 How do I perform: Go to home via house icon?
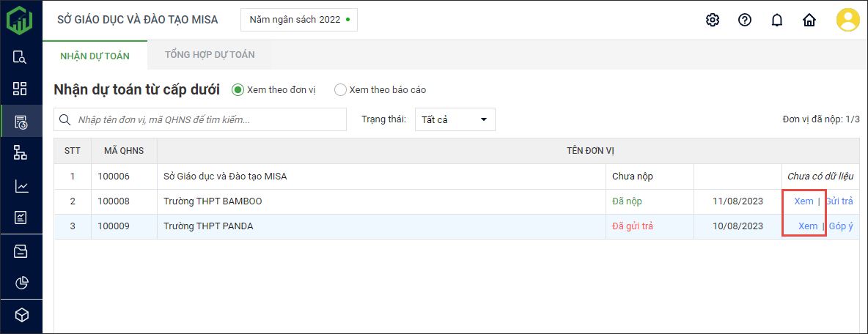809,20
